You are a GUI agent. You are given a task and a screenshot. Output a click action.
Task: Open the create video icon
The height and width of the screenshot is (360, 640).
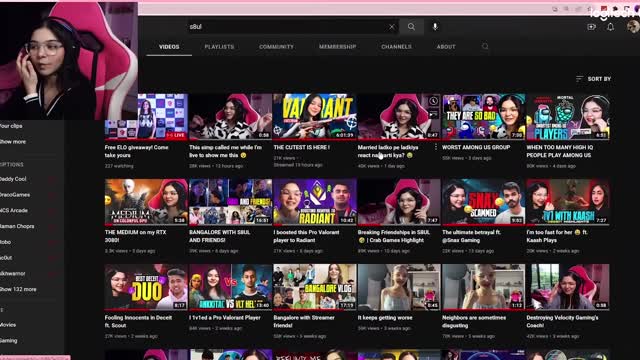pos(591,27)
